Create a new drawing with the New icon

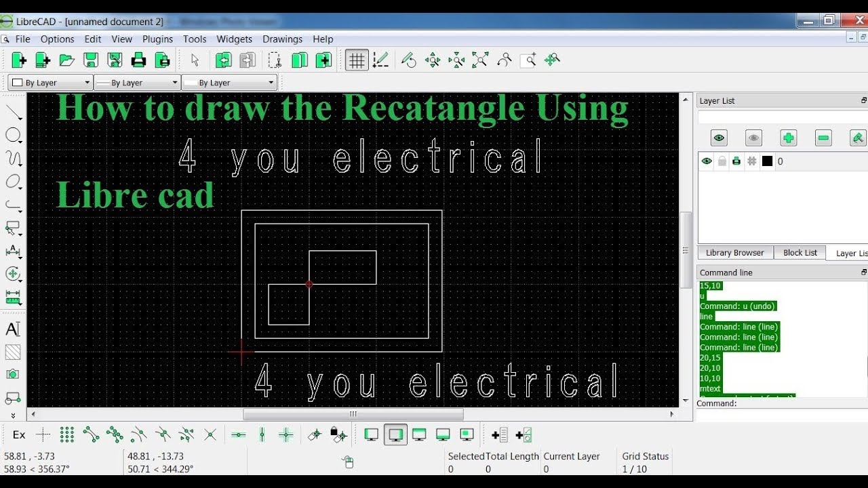pyautogui.click(x=19, y=60)
